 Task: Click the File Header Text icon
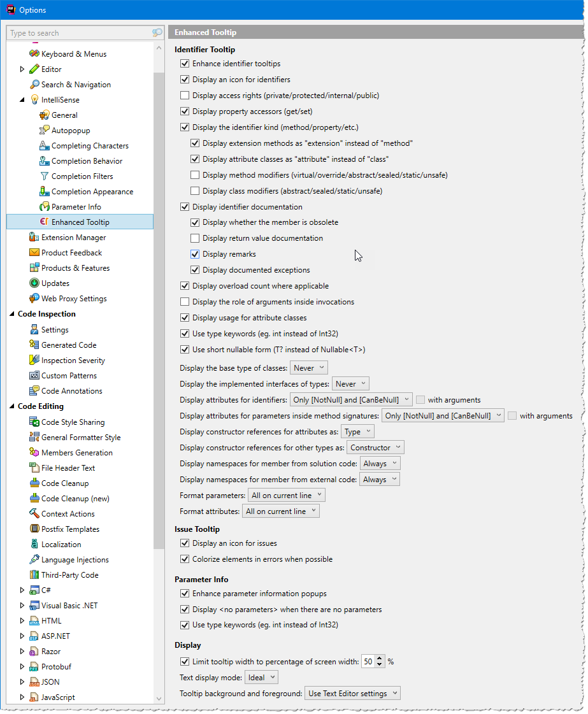click(x=34, y=468)
